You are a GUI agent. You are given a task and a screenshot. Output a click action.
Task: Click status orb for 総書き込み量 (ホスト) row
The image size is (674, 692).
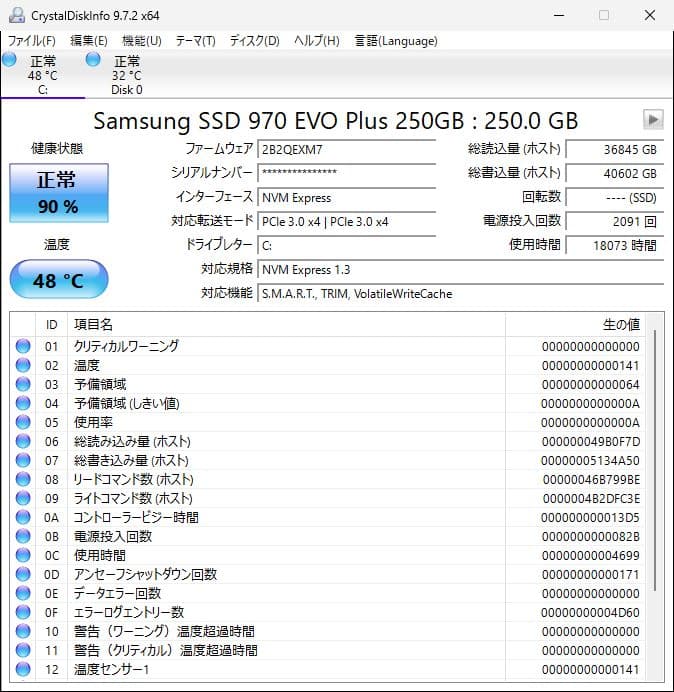coord(23,460)
